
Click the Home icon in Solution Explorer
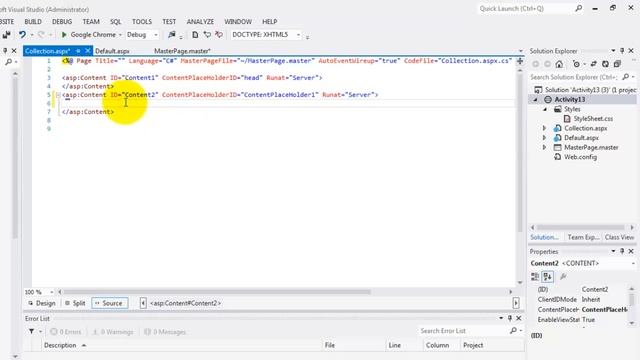coord(559,64)
